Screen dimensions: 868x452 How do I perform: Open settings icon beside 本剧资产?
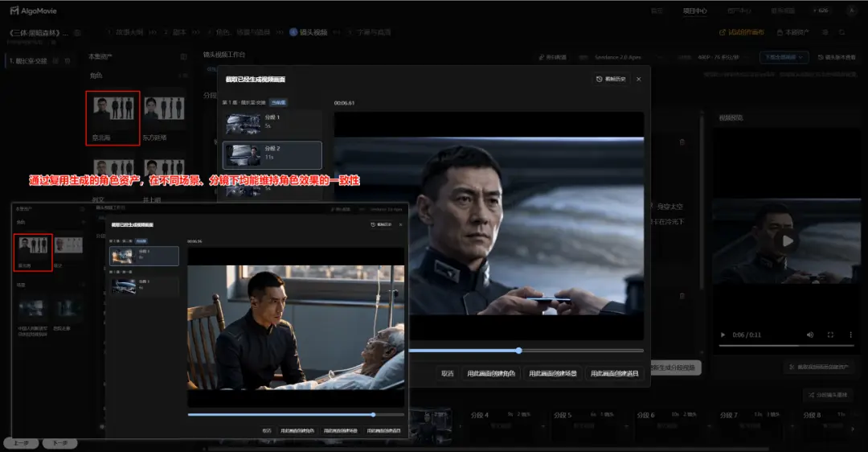pyautogui.click(x=825, y=32)
